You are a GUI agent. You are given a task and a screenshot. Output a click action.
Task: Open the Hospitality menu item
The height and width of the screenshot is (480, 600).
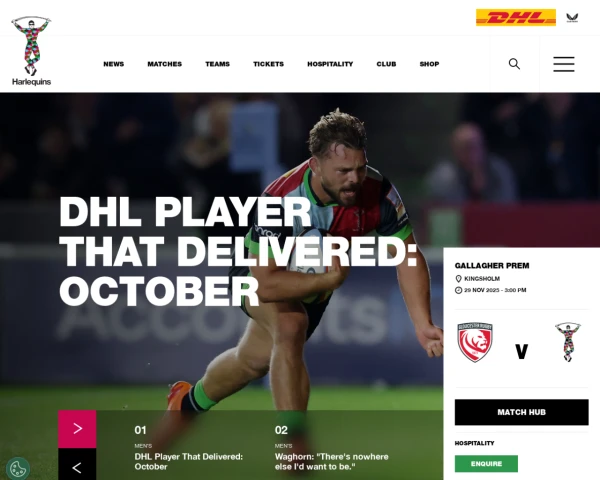click(x=330, y=64)
